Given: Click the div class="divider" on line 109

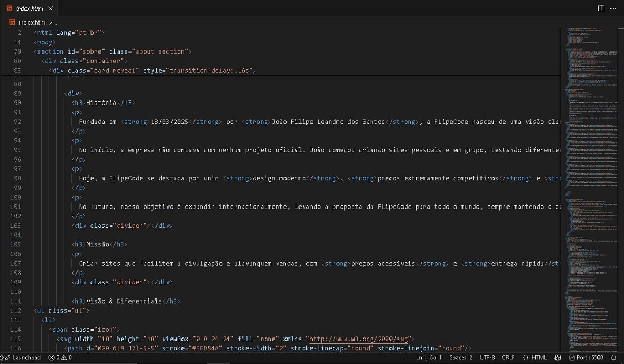Looking at the screenshot, I should [x=122, y=282].
